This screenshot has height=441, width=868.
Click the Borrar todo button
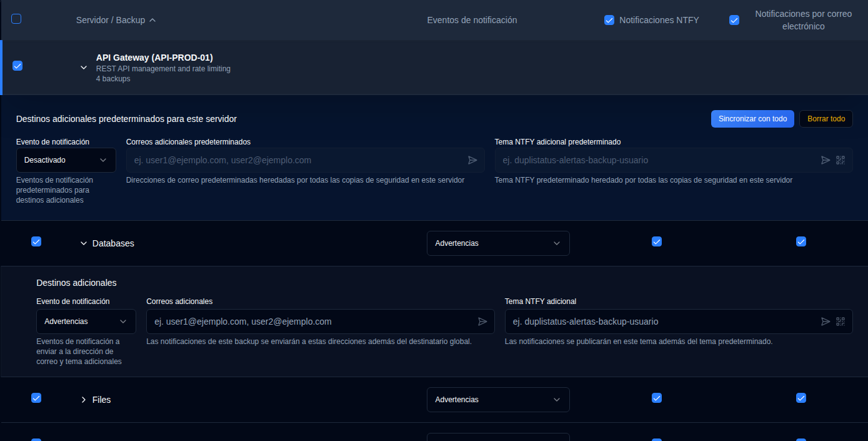826,118
